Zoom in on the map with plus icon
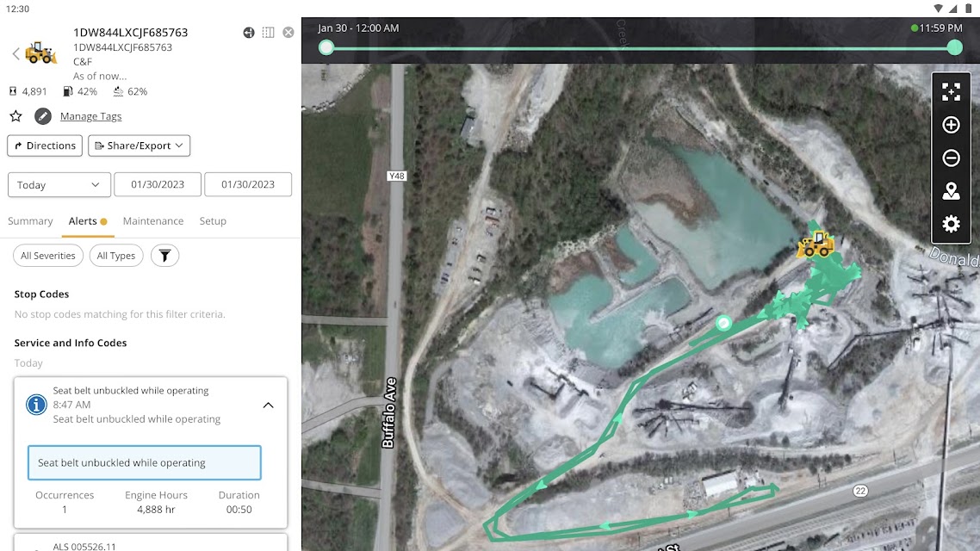The width and height of the screenshot is (980, 551). point(951,125)
